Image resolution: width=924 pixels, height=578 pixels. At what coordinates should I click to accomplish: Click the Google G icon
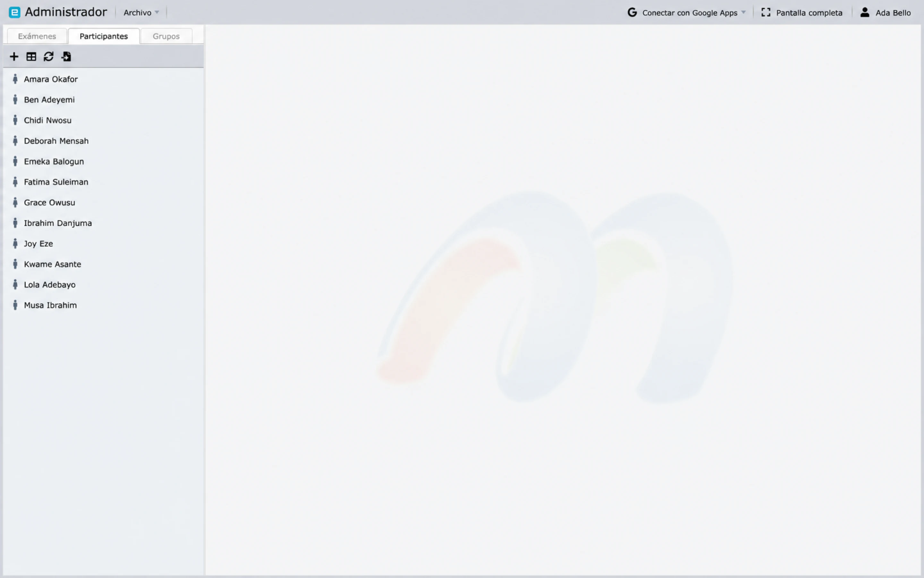click(632, 13)
